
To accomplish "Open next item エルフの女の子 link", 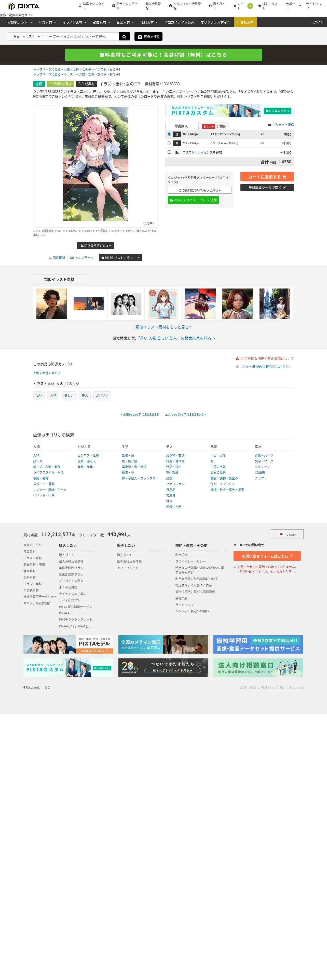I will click(185, 415).
